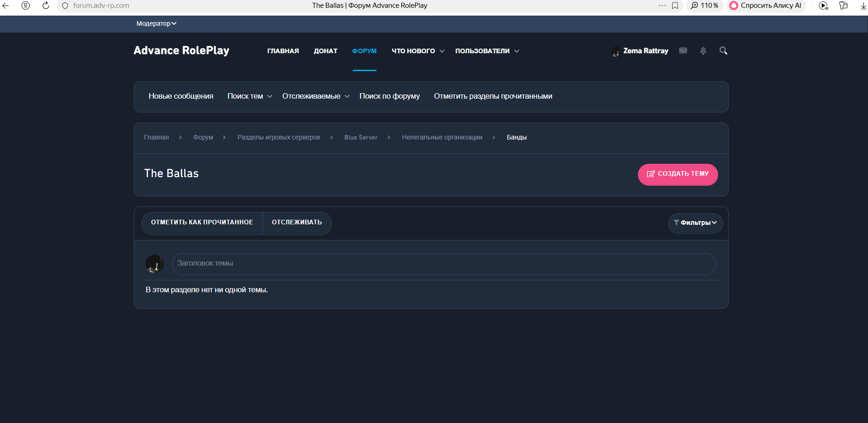Open browser downloads arrow icon

(863, 6)
